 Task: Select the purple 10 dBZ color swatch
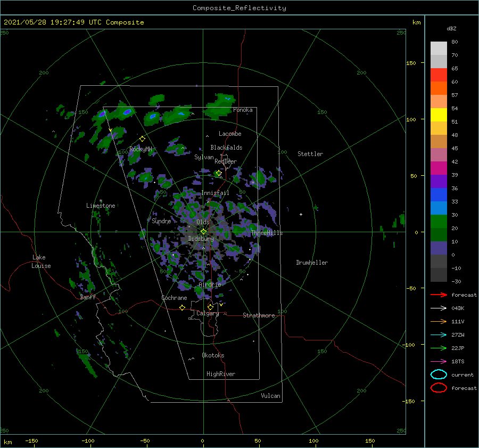pyautogui.click(x=439, y=248)
